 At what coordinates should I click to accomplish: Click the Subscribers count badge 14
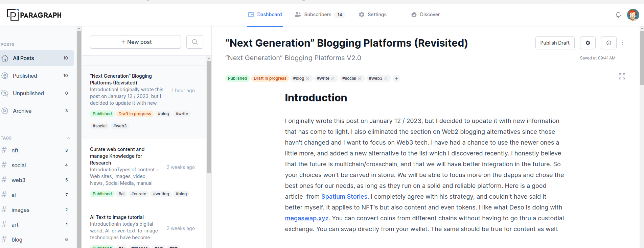coord(340,15)
